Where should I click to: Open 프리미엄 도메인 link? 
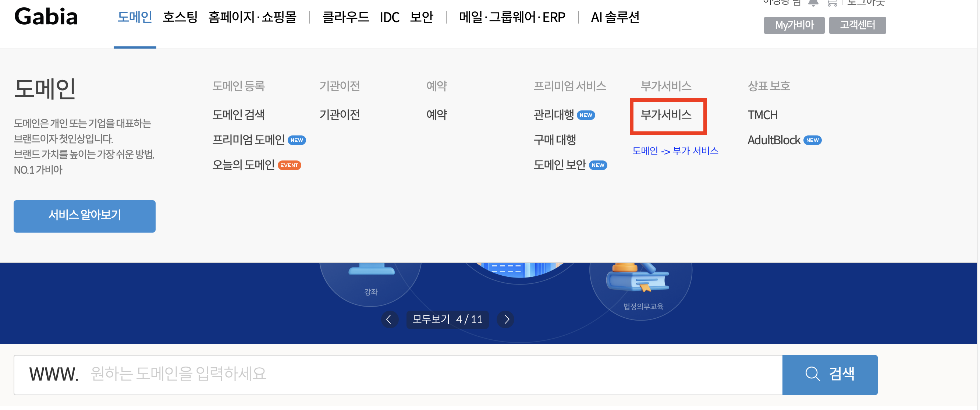click(x=248, y=140)
